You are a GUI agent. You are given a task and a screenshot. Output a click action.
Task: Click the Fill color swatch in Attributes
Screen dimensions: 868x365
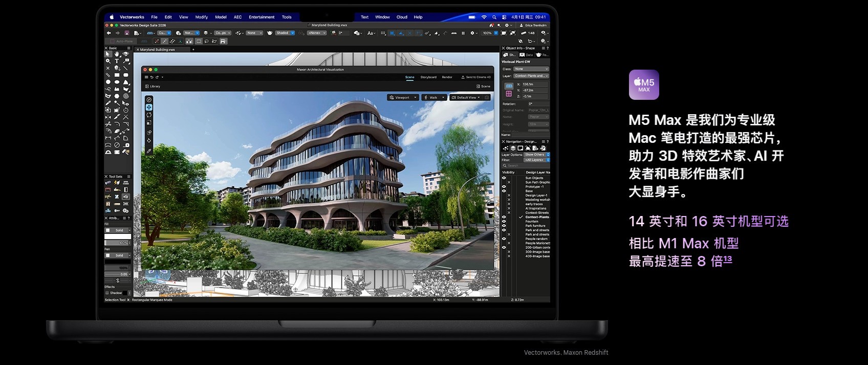[108, 230]
